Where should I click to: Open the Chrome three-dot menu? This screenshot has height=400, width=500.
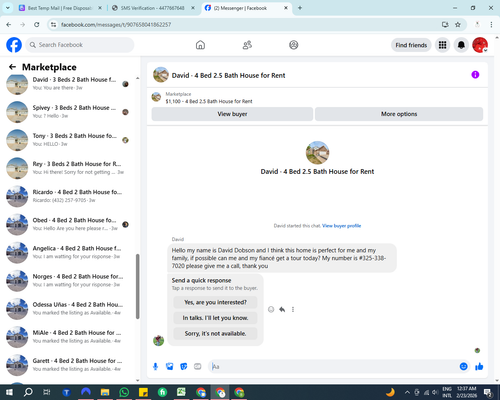click(491, 25)
